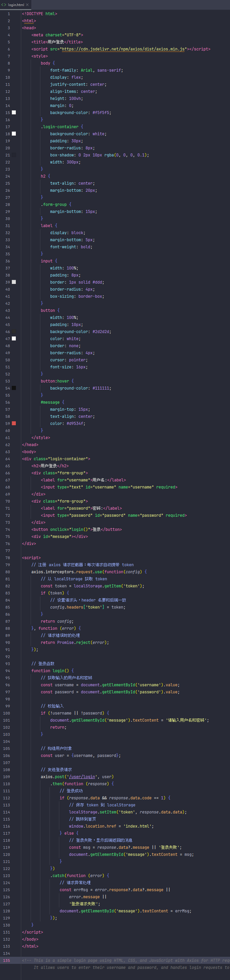
Task: Open color picker for #f5f5f5 swatch on line 15
Action: [14, 113]
